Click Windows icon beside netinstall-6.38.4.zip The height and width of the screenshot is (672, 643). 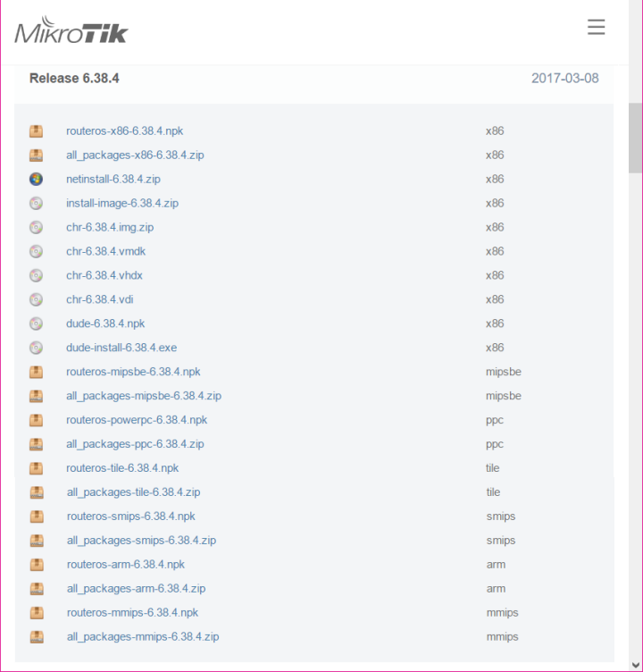[36, 179]
